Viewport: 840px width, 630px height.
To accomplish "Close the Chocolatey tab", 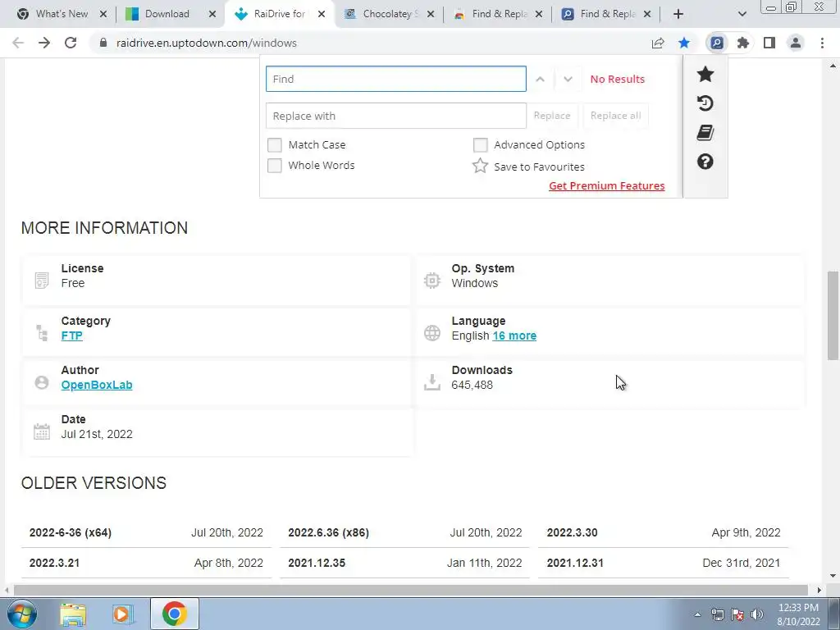I will [430, 14].
